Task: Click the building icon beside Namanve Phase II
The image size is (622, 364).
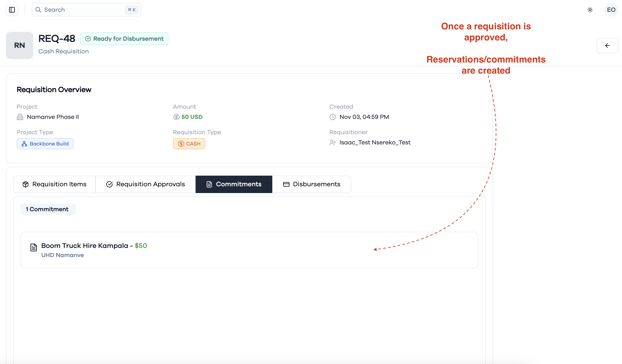Action: tap(20, 117)
